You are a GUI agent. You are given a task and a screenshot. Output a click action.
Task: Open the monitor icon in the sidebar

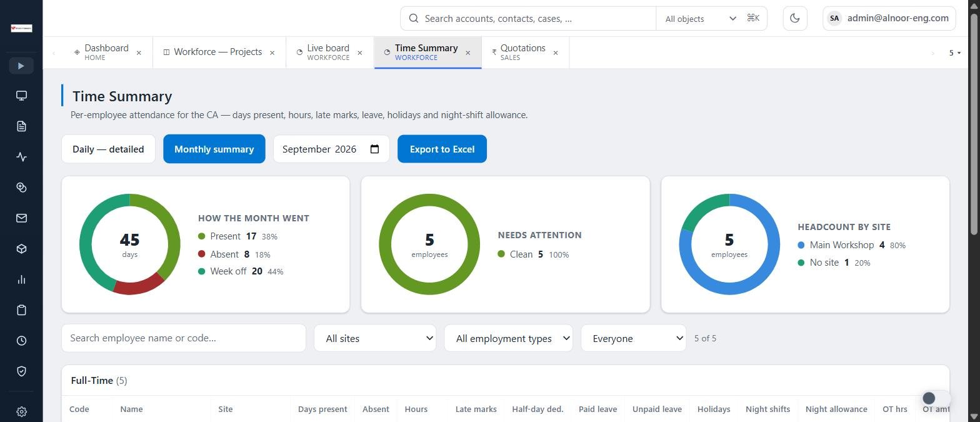pyautogui.click(x=21, y=96)
